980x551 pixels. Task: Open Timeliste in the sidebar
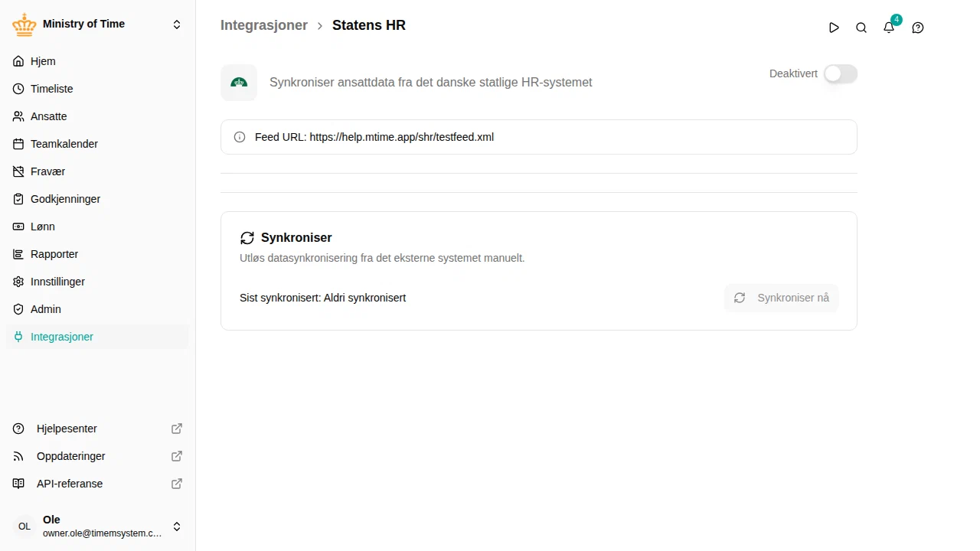click(97, 89)
